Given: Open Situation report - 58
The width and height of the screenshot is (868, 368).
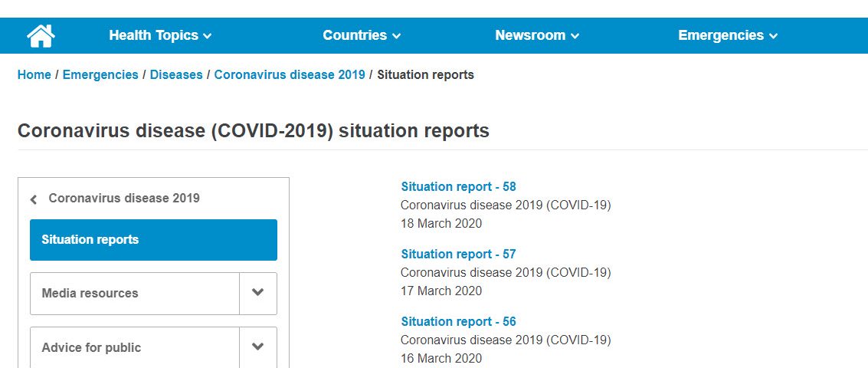Looking at the screenshot, I should (458, 187).
